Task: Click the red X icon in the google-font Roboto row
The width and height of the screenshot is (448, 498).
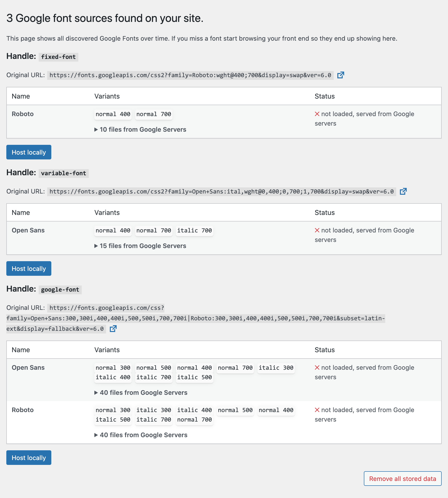Action: [x=317, y=410]
